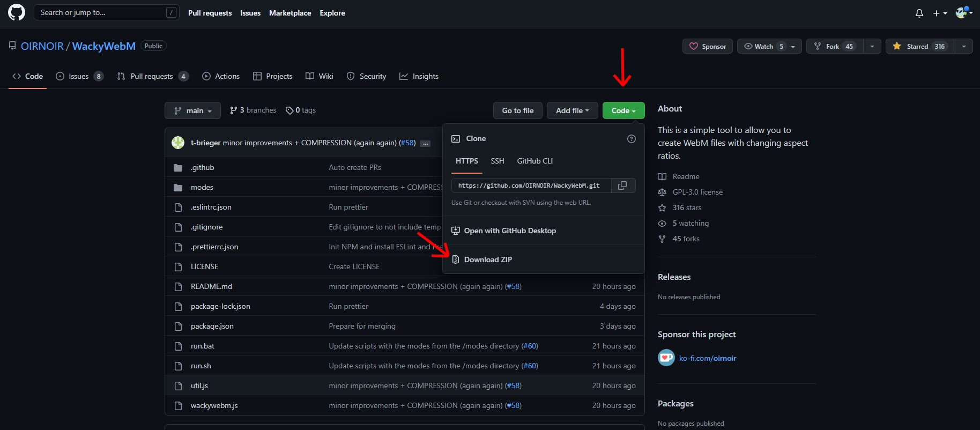
Task: Open the README.md file
Action: (212, 286)
